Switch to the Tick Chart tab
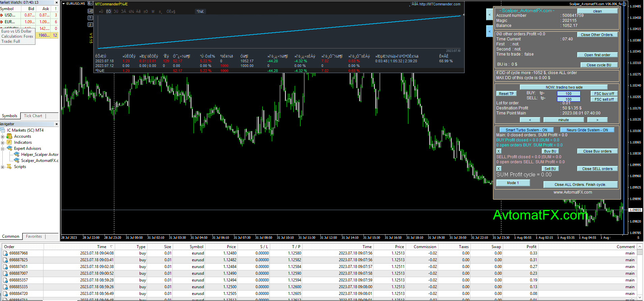This screenshot has height=301, width=644. [x=33, y=116]
